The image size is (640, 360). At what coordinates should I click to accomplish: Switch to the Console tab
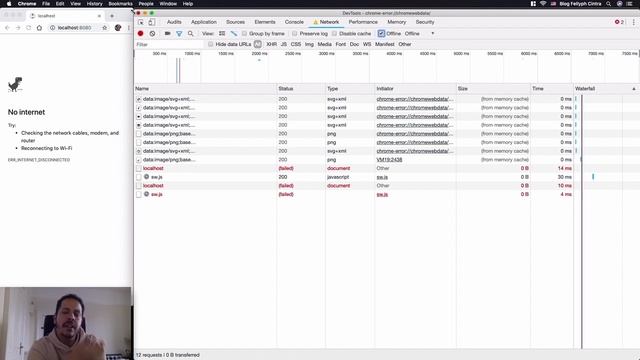(294, 22)
